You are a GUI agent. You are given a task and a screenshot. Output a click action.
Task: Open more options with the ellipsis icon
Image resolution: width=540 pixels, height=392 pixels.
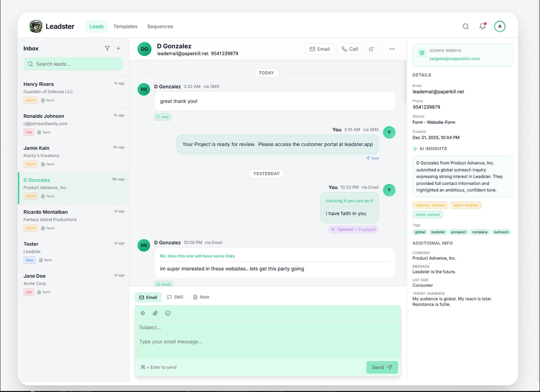392,49
